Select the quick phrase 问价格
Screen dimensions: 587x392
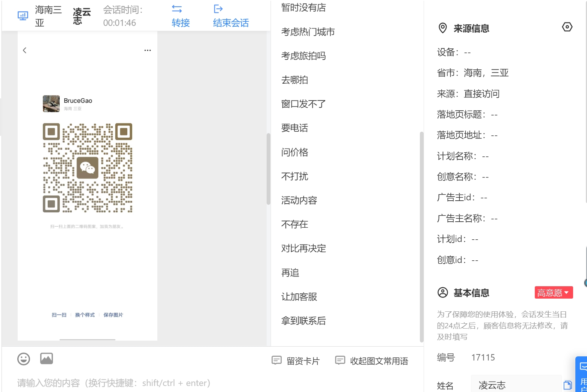[294, 152]
